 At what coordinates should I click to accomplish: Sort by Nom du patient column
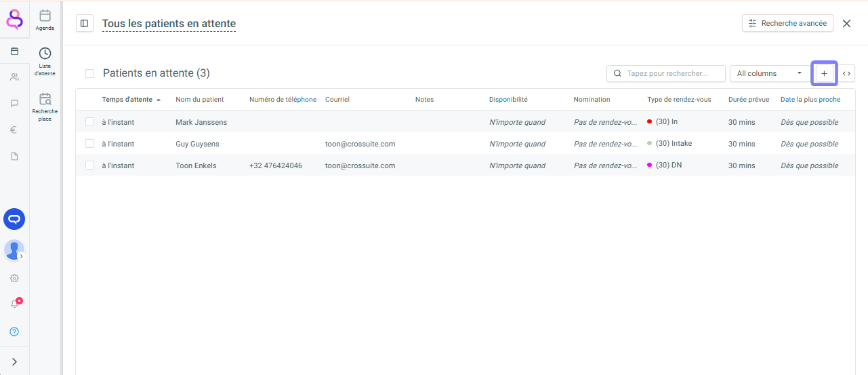pos(199,100)
